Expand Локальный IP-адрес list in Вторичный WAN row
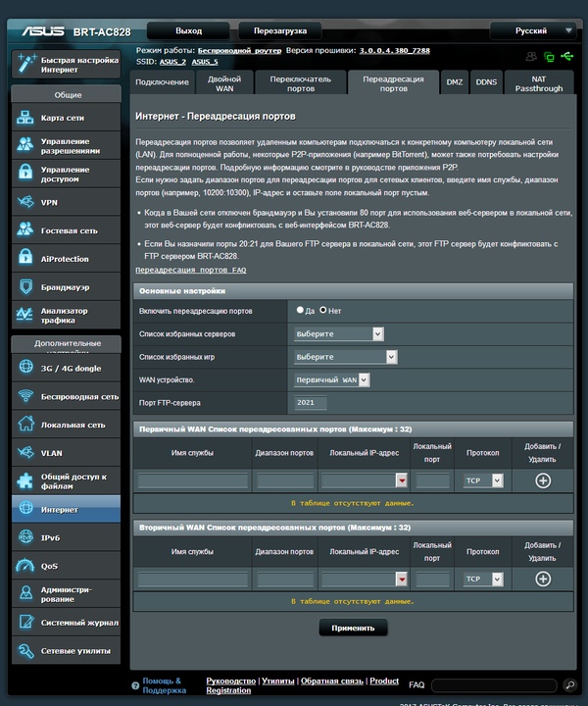588x706 pixels. click(x=401, y=580)
